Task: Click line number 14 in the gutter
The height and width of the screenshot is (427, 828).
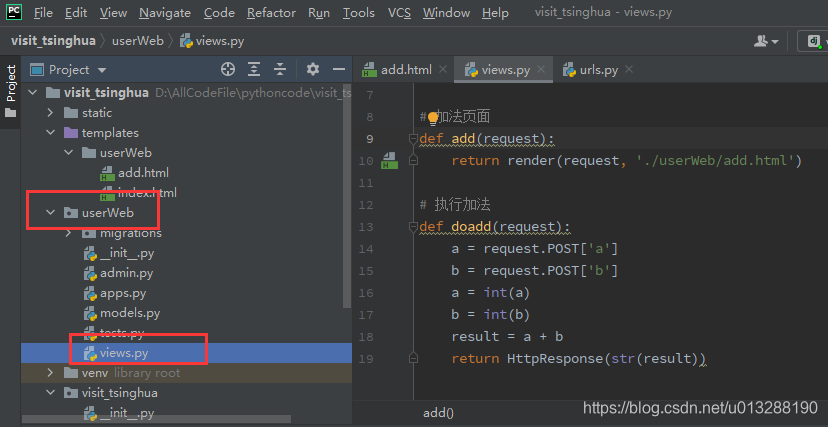Action: [x=365, y=249]
